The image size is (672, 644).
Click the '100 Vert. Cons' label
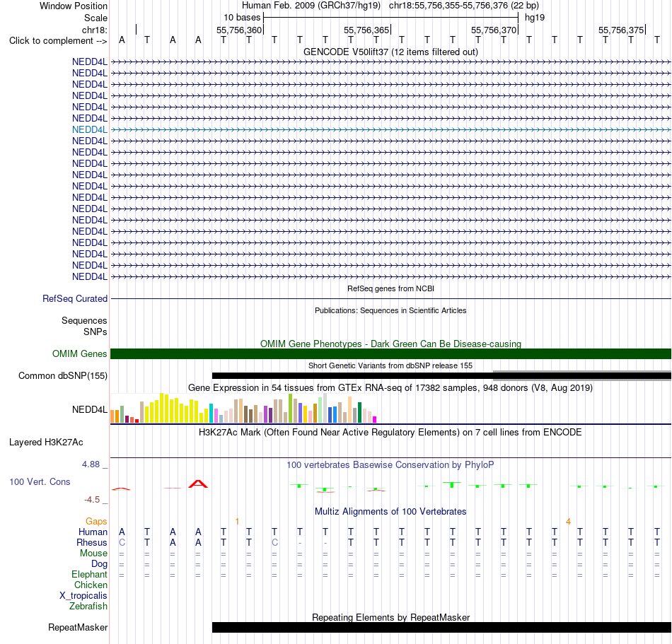click(x=40, y=481)
